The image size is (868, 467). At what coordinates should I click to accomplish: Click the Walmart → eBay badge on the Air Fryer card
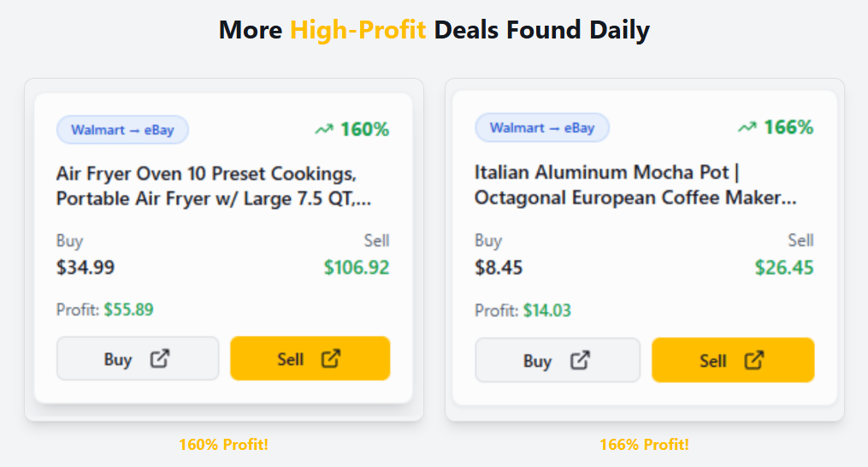pos(122,130)
